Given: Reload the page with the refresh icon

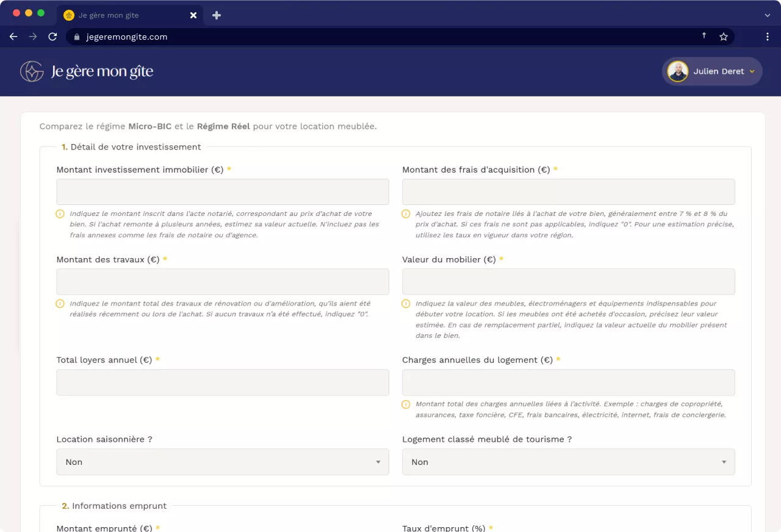Looking at the screenshot, I should pos(52,37).
